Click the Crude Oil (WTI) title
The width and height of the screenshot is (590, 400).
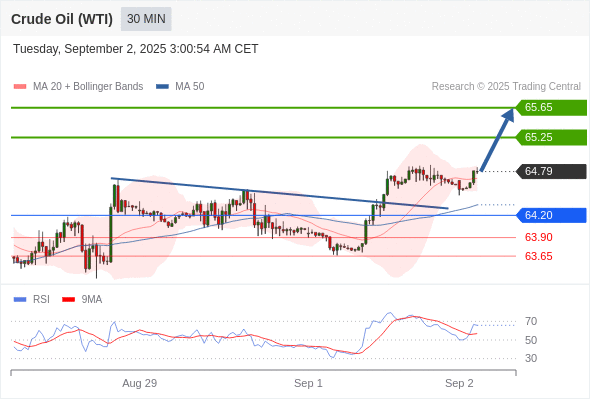click(x=62, y=19)
